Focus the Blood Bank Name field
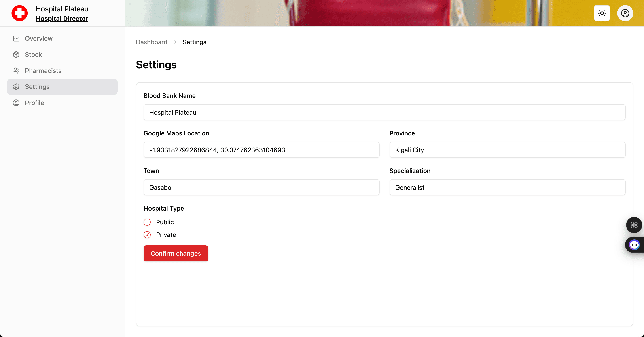Image resolution: width=644 pixels, height=337 pixels. click(384, 112)
